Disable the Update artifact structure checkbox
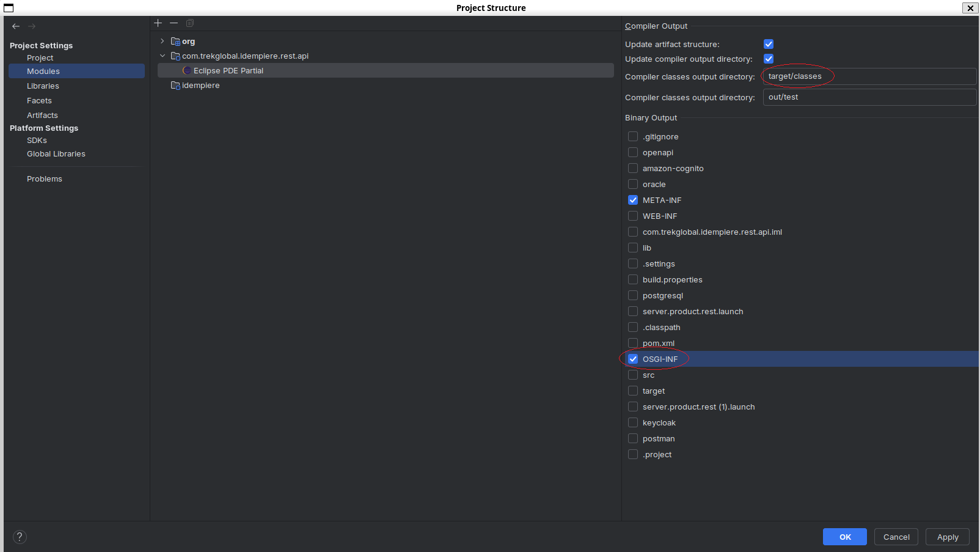The width and height of the screenshot is (980, 552). [x=768, y=43]
